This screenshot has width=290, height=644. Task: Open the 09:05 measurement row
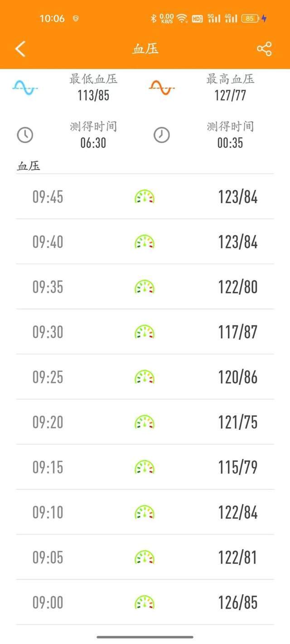click(145, 558)
